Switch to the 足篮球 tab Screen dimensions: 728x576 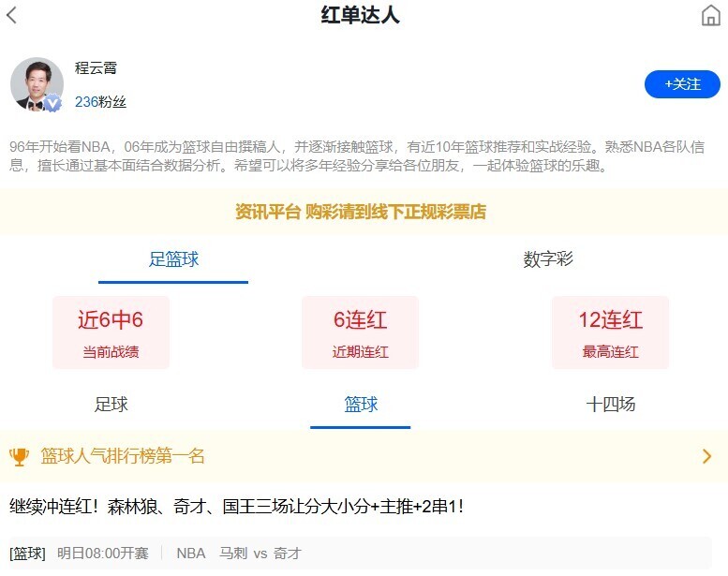(x=173, y=259)
